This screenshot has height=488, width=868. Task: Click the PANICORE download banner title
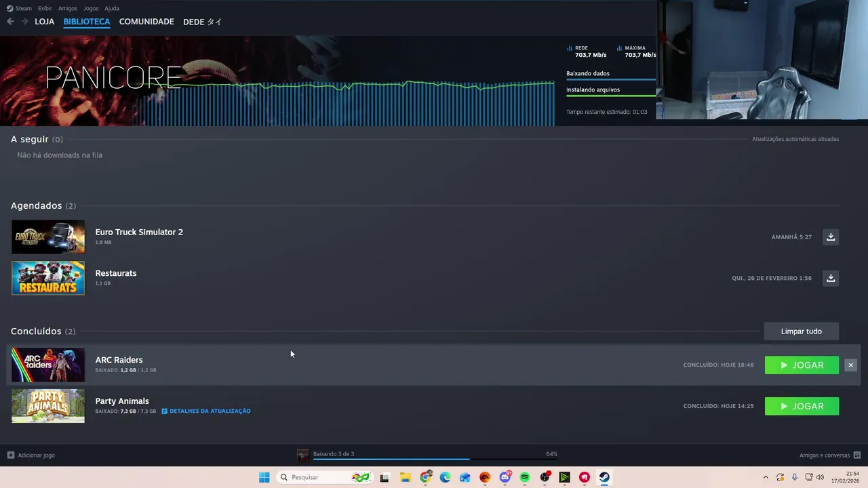click(x=113, y=79)
